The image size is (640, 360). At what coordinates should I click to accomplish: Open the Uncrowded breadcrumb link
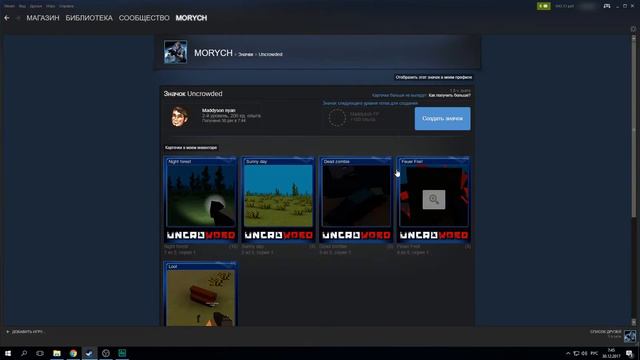pos(270,54)
